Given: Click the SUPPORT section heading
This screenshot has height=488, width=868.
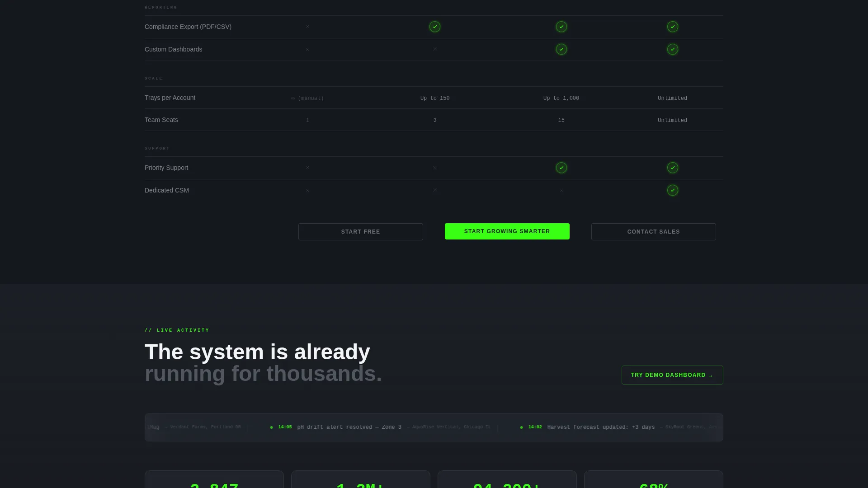Looking at the screenshot, I should [x=157, y=148].
